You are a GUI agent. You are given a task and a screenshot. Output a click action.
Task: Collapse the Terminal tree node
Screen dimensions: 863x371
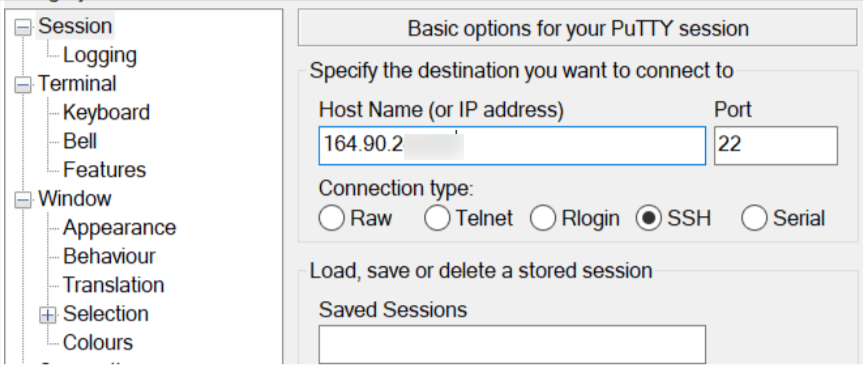23,85
